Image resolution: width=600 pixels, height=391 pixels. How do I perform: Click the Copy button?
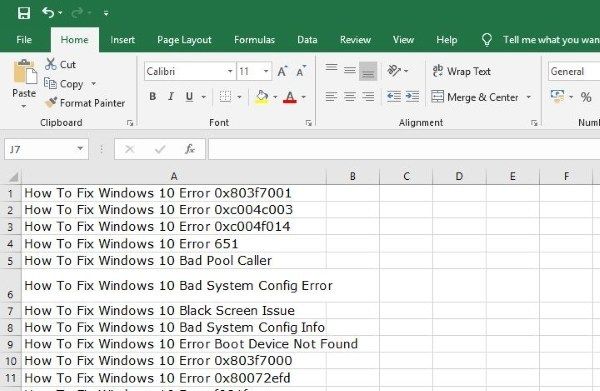tap(64, 84)
